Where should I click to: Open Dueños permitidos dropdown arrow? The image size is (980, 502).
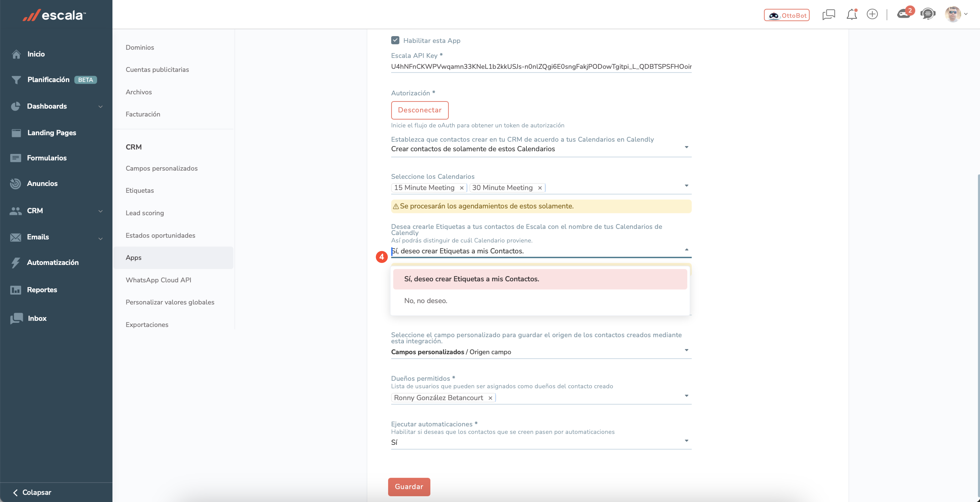686,396
